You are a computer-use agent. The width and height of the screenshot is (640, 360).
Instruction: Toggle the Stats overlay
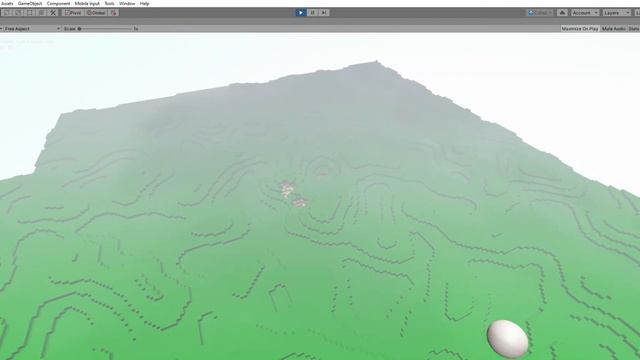pyautogui.click(x=633, y=29)
